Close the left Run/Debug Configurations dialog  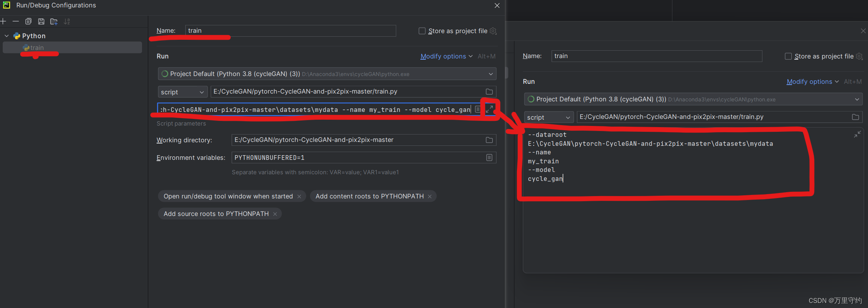(x=497, y=5)
